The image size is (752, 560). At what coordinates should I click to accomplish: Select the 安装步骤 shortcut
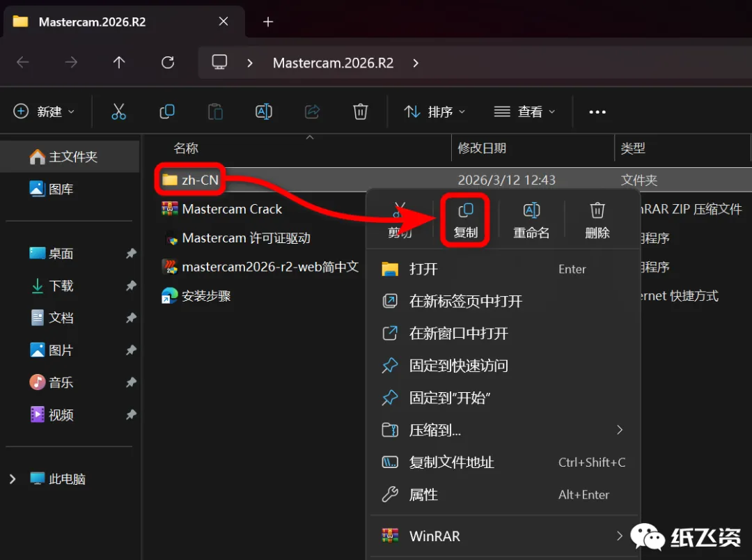click(x=196, y=295)
